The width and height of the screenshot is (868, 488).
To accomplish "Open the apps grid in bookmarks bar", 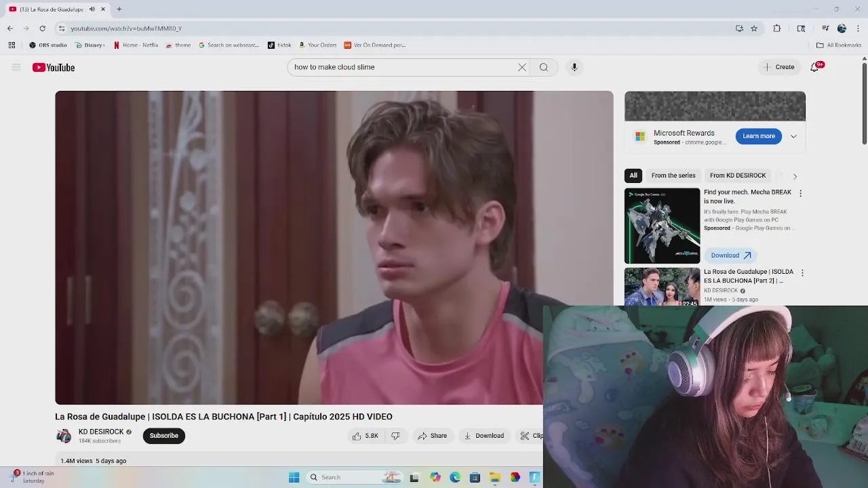I will point(12,45).
